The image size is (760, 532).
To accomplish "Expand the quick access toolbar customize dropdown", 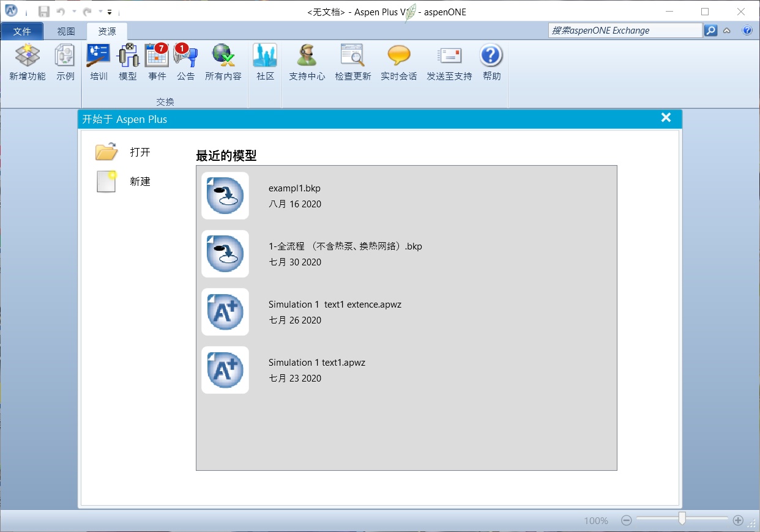I will point(109,12).
